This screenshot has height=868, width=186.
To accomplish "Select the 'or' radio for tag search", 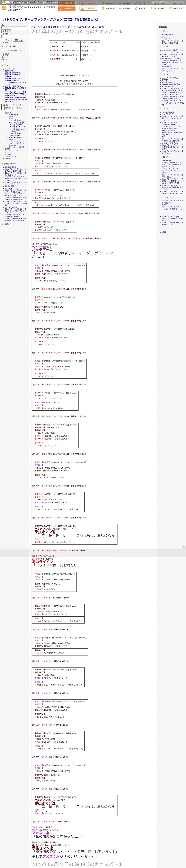I will click(x=11, y=40).
